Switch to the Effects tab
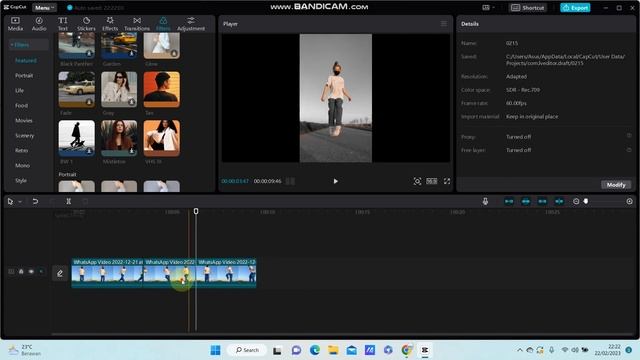Viewport: 640px width, 360px height. click(x=110, y=24)
